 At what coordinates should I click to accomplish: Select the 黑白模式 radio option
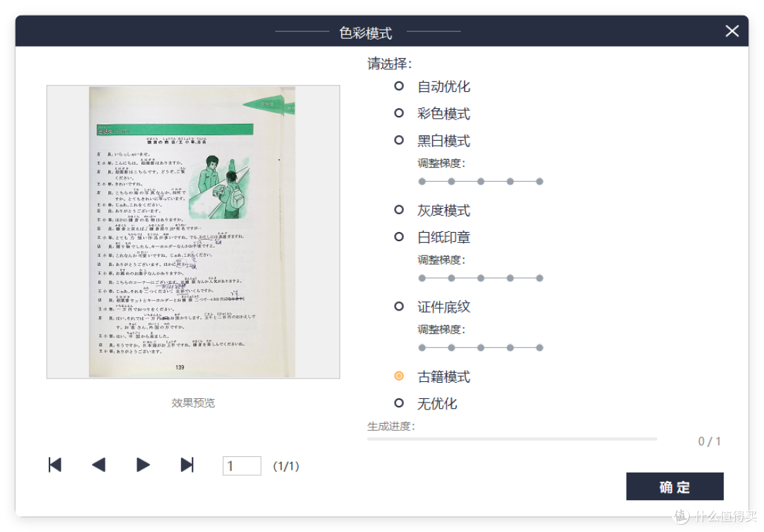coord(399,140)
